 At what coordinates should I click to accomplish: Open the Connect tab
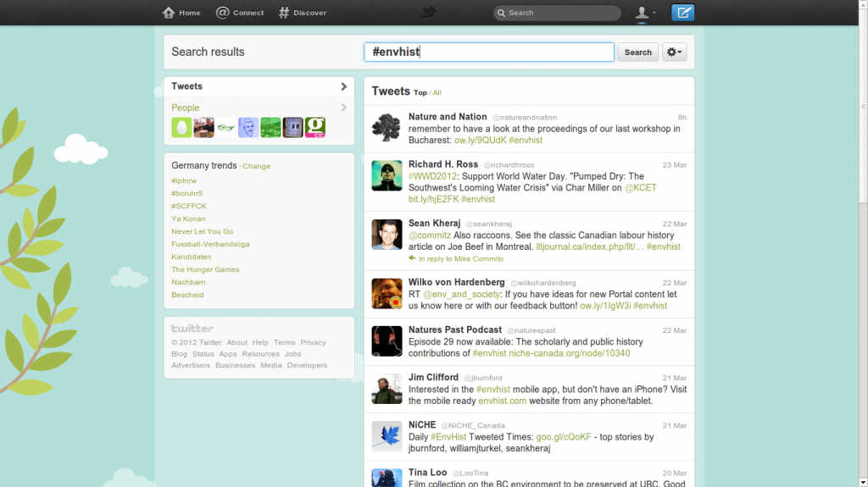[240, 12]
